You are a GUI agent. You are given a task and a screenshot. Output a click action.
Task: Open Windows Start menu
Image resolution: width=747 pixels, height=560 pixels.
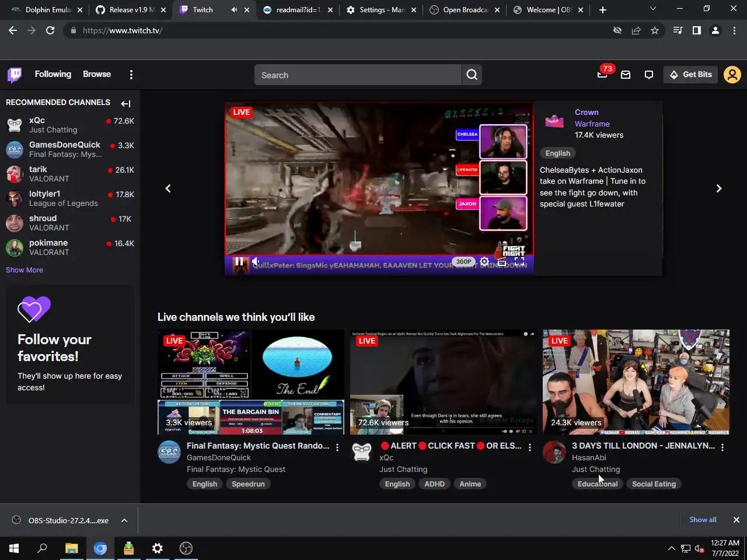[x=14, y=548]
